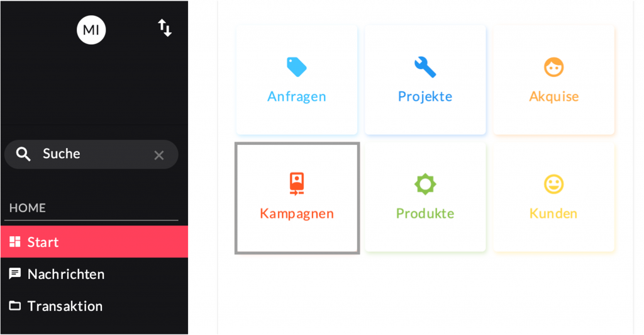Viewport: 644px width, 335px height.
Task: Open Transaktion in the sidebar
Action: [94, 306]
